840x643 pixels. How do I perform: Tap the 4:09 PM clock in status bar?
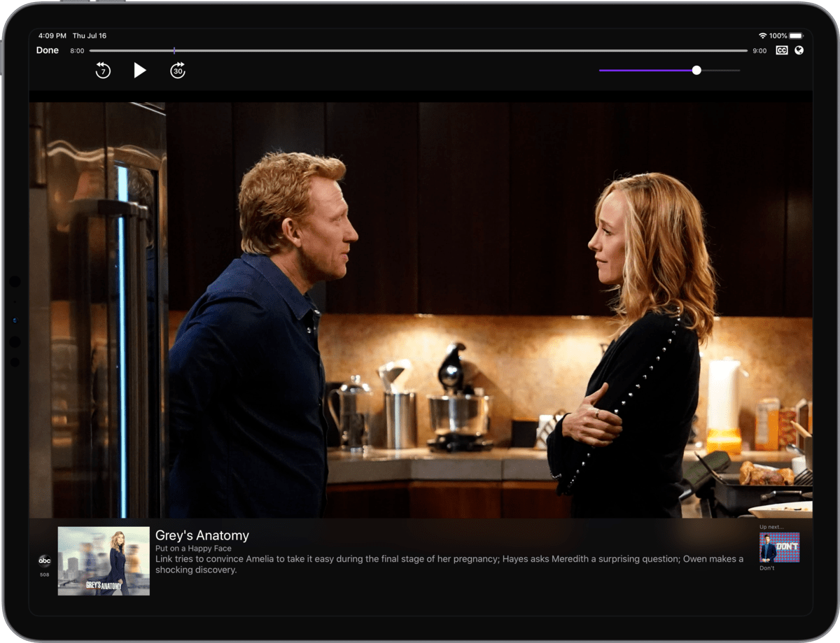point(52,36)
